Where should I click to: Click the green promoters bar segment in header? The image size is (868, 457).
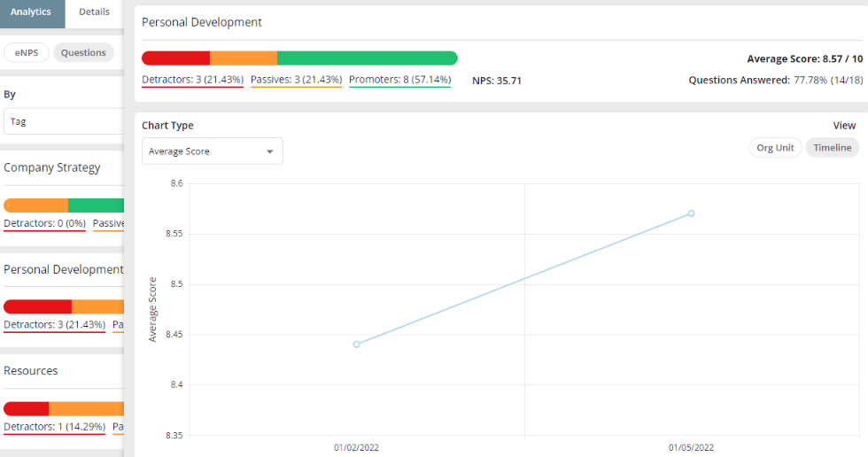coord(367,58)
